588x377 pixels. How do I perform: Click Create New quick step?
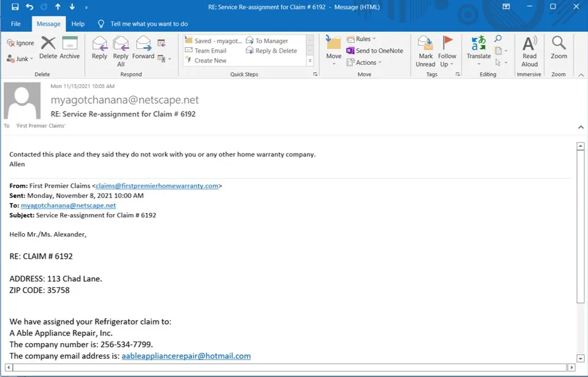[x=206, y=61]
